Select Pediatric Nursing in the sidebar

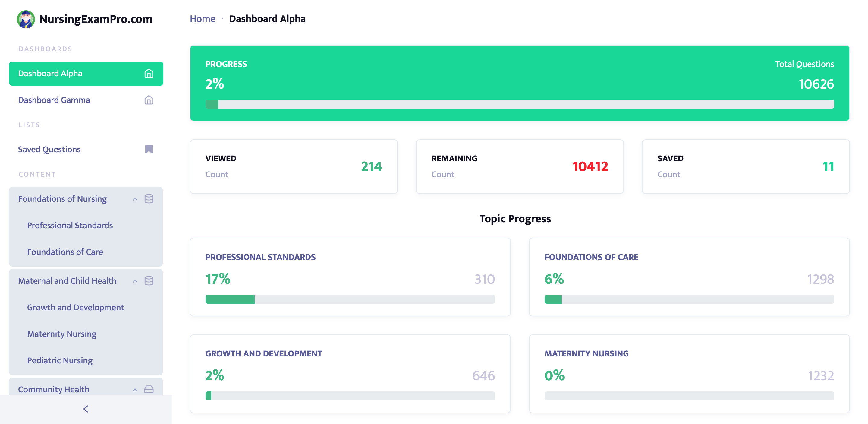60,360
